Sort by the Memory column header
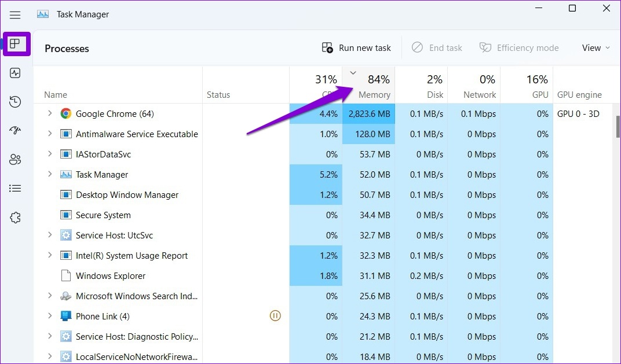621x364 pixels. [x=368, y=85]
